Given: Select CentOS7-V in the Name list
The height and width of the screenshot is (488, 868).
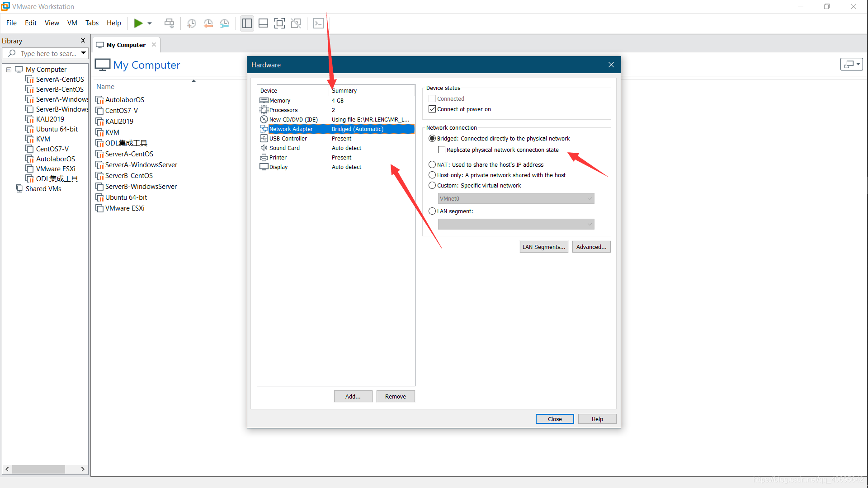Looking at the screenshot, I should click(x=121, y=111).
